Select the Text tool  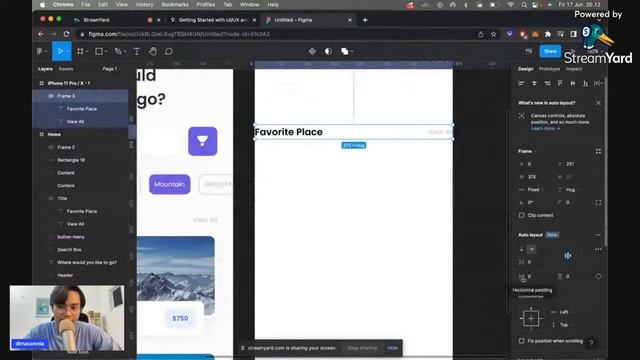point(137,51)
